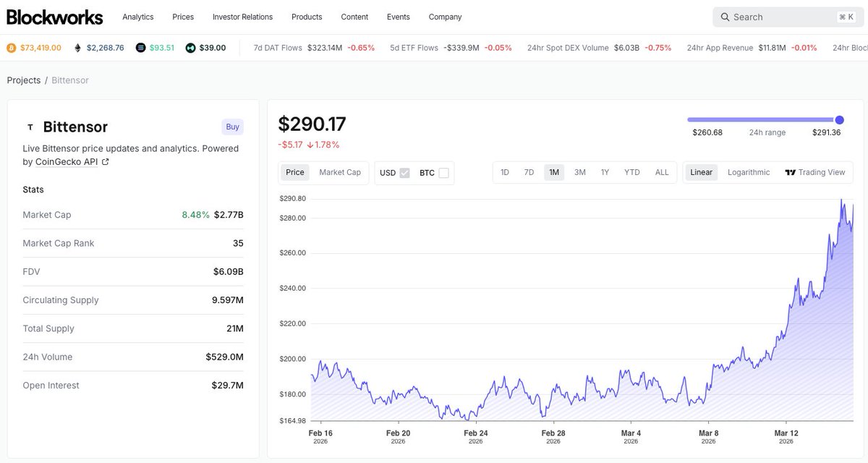868x463 pixels.
Task: Click the 24hr App Revenue label
Action: (x=720, y=48)
